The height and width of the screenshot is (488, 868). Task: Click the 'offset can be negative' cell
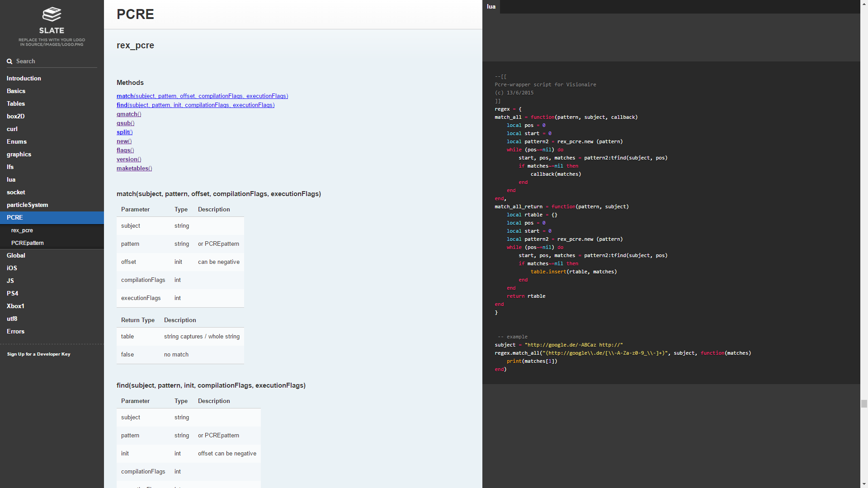pos(227,454)
